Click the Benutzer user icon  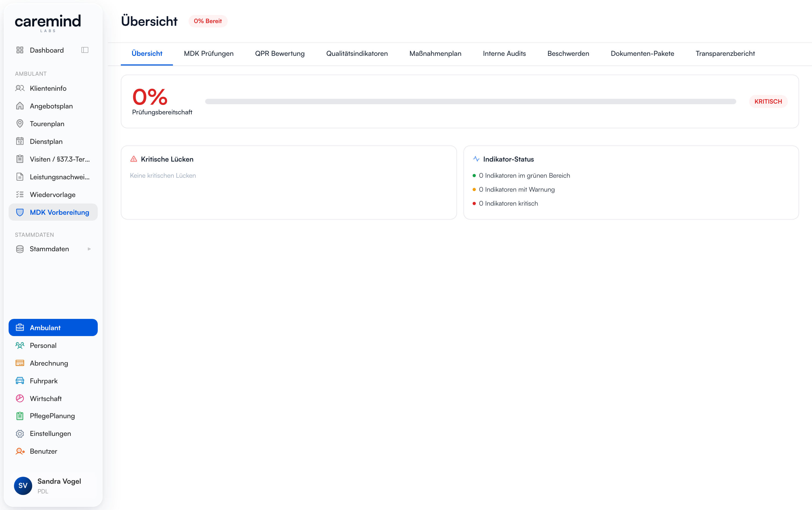click(x=20, y=451)
